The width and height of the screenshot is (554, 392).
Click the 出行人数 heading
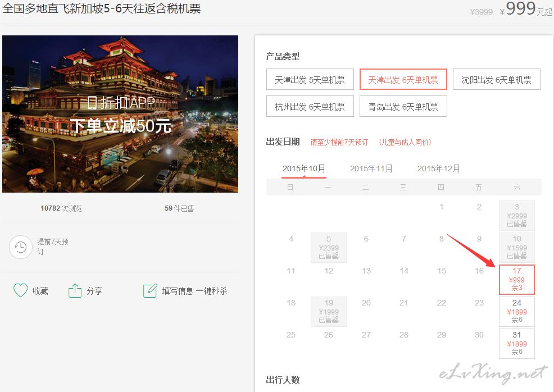(283, 380)
